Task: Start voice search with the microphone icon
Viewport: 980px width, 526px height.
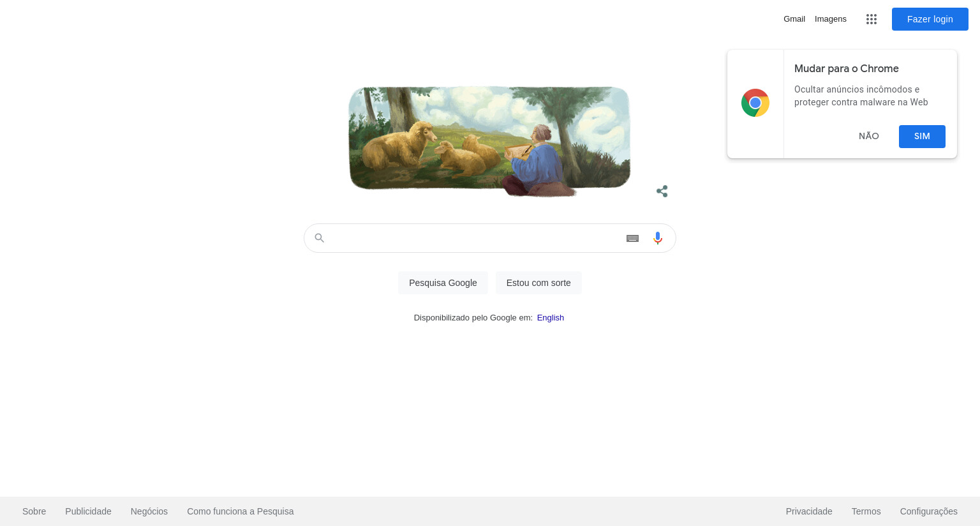Action: pyautogui.click(x=658, y=238)
